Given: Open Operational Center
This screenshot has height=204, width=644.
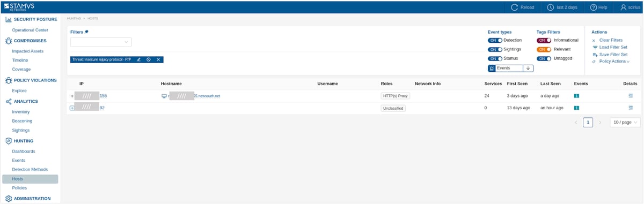Looking at the screenshot, I should click(30, 30).
